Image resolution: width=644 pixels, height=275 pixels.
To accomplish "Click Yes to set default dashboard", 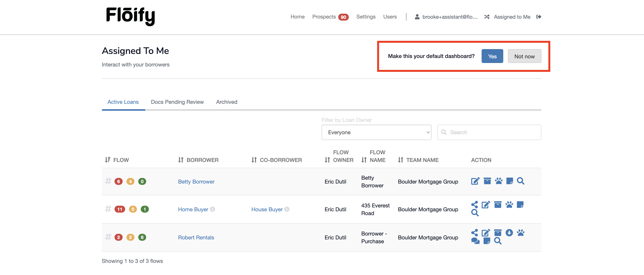I will [x=492, y=56].
